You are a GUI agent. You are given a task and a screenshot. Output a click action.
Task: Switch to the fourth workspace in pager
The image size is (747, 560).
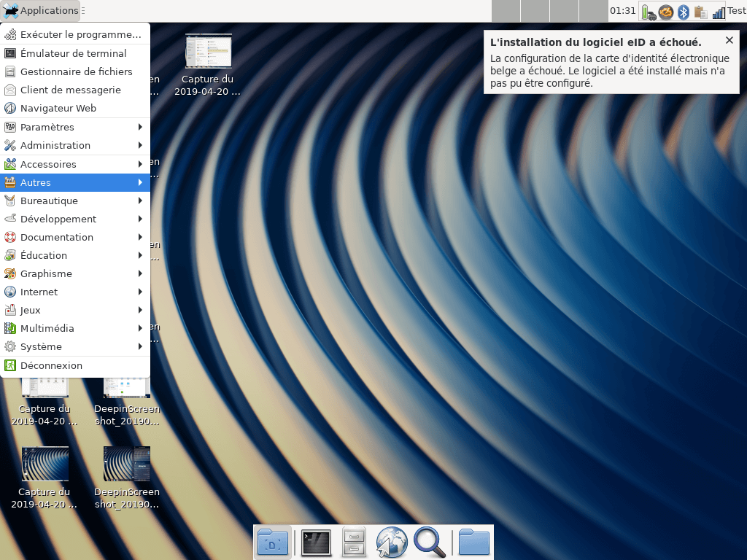click(594, 11)
